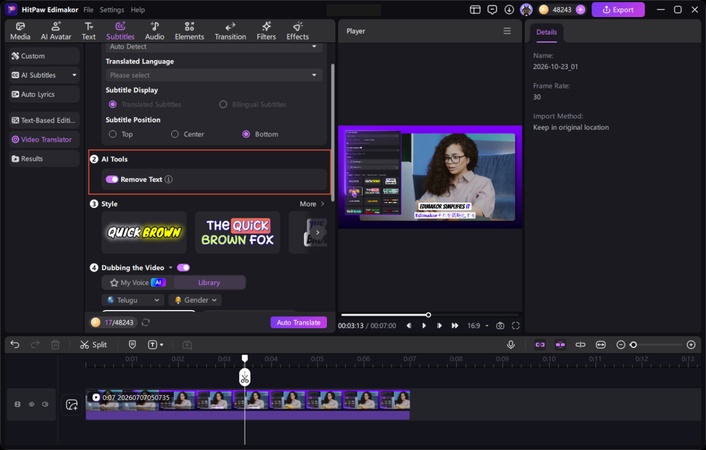Viewport: 706px width, 450px height.
Task: Click the next styles arrow in Style row
Action: (317, 232)
